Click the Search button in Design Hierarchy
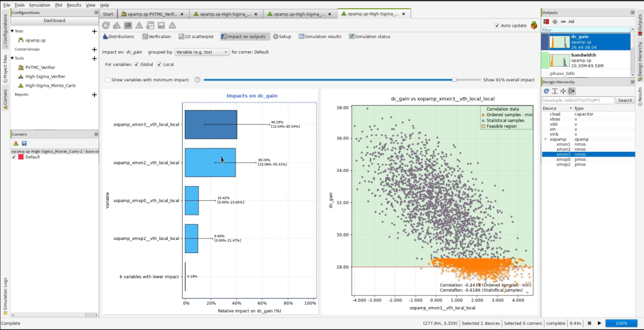Viewport: 644px width, 330px height. click(x=625, y=101)
